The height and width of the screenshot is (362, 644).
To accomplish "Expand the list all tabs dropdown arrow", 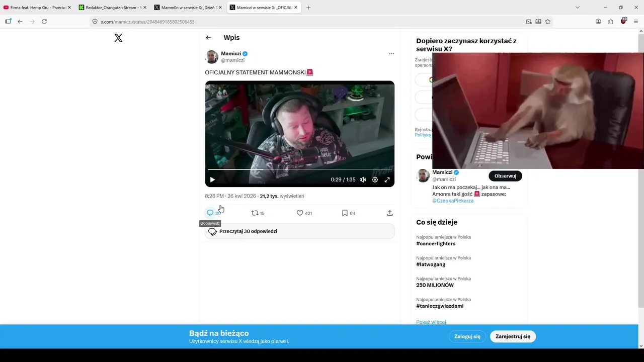I will tap(578, 8).
